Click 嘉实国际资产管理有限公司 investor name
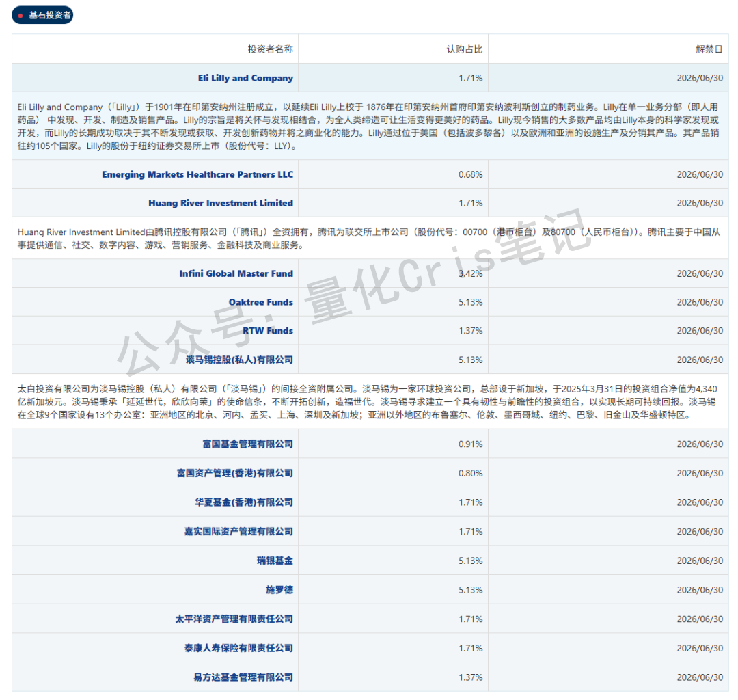The image size is (738, 700). [238, 531]
